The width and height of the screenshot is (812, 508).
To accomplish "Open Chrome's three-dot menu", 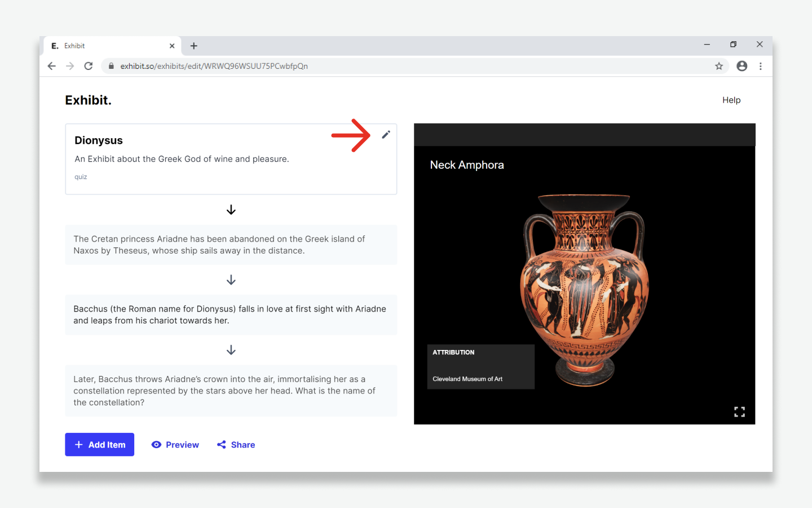I will [x=761, y=66].
